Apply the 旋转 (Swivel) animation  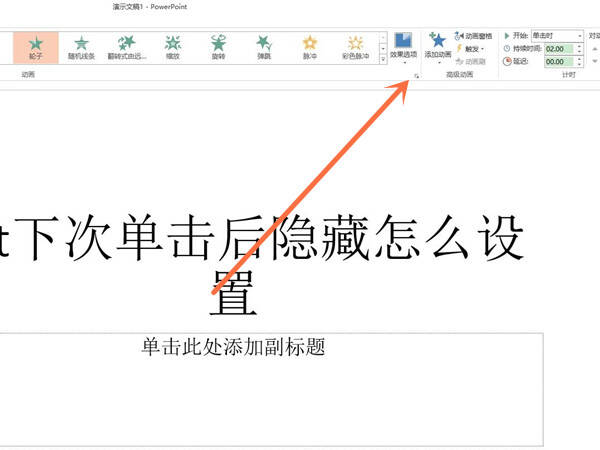(x=218, y=47)
